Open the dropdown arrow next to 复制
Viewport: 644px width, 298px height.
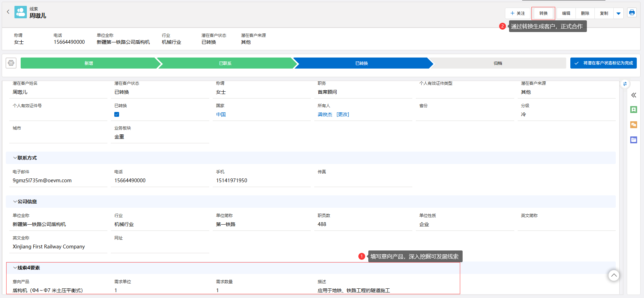click(619, 13)
